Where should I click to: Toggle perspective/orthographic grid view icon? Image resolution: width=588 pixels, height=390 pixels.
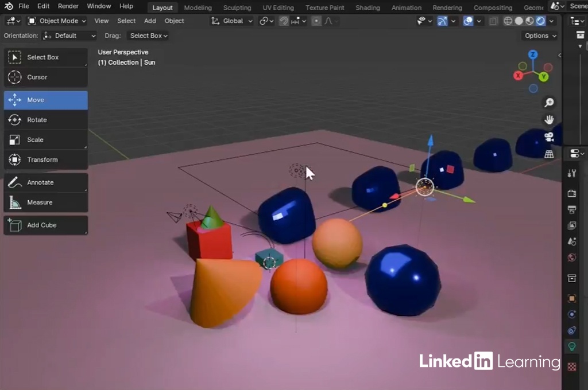(549, 154)
